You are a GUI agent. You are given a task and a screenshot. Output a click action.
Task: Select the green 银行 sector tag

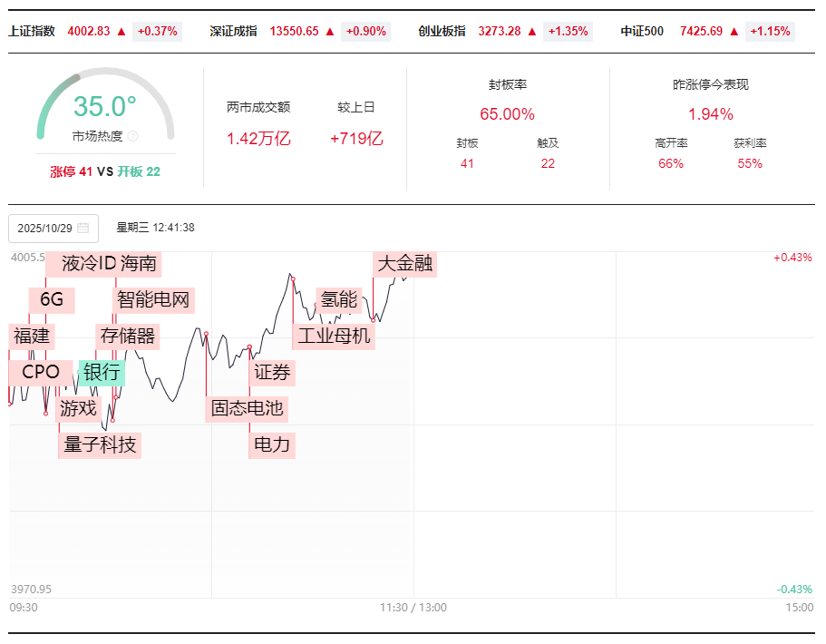pyautogui.click(x=102, y=373)
